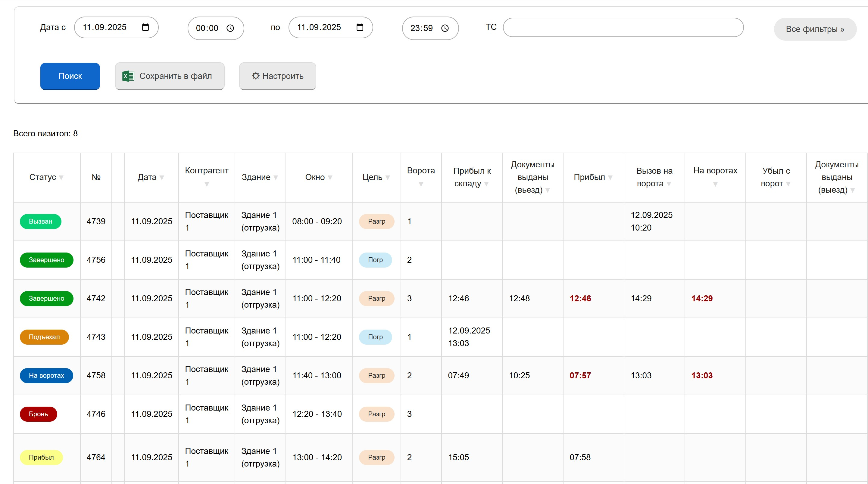Open filter arrow under 'Контрагент' header

pos(207,184)
